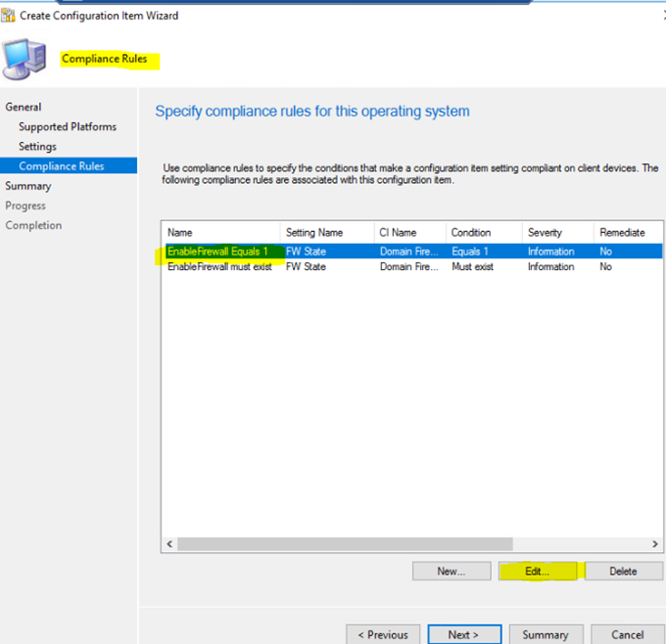Viewport: 666px width, 644px height.
Task: Sort rules by the Name column
Action: [x=221, y=233]
